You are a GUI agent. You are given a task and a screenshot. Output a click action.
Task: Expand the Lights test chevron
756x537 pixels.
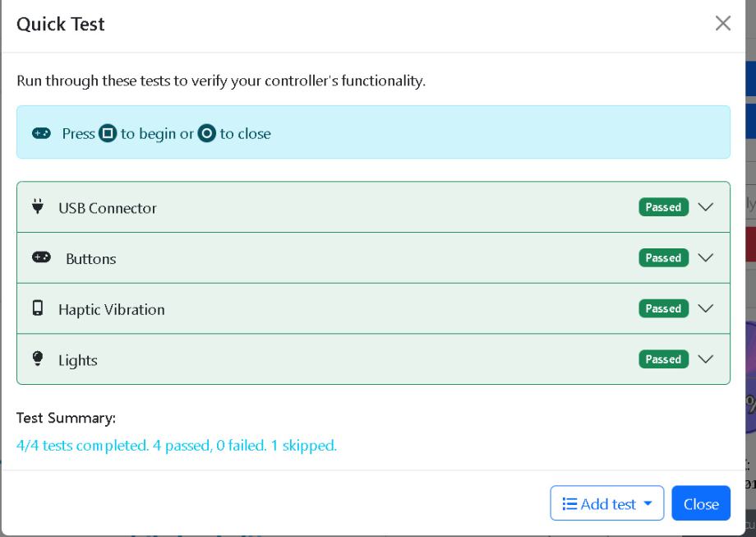pyautogui.click(x=705, y=359)
